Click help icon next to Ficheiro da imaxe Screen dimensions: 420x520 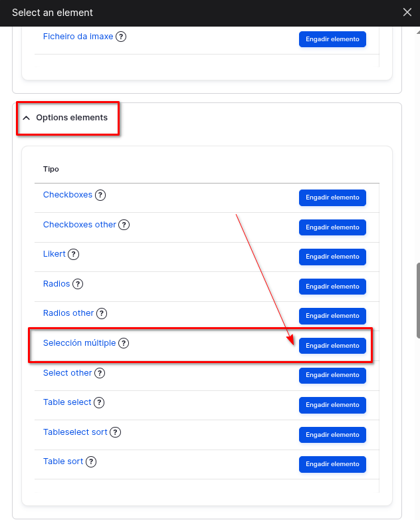121,37
